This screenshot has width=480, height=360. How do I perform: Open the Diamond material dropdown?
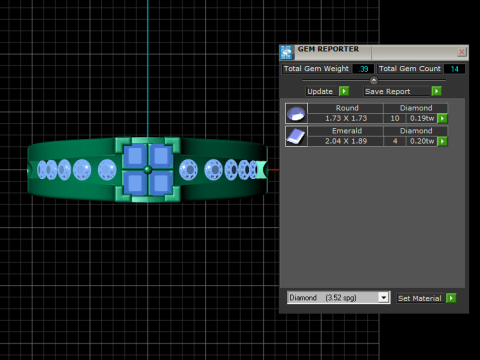click(x=383, y=297)
